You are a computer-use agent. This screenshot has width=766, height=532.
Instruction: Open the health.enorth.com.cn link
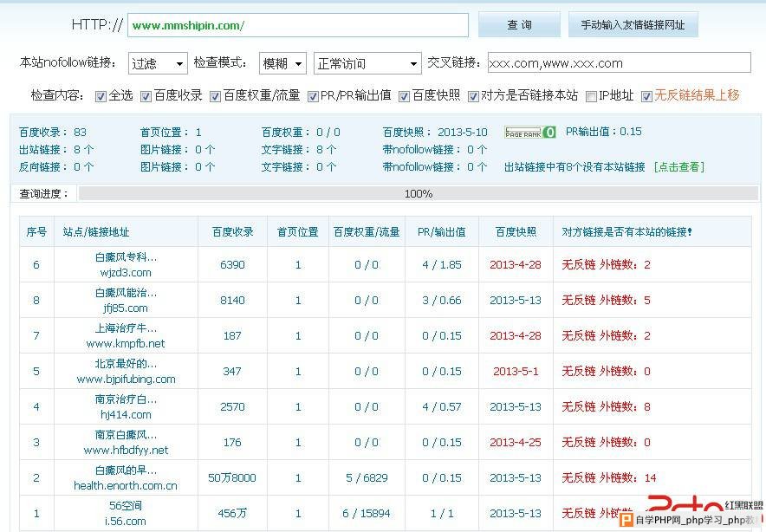coord(126,486)
